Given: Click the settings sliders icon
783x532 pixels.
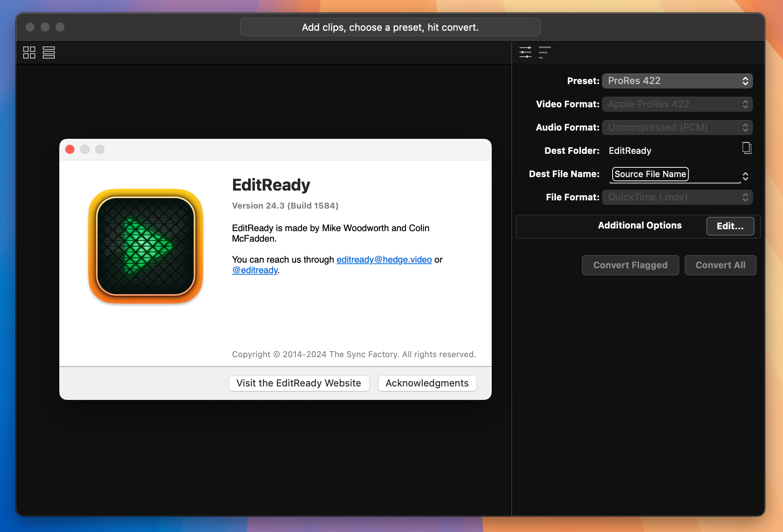Looking at the screenshot, I should coord(526,52).
